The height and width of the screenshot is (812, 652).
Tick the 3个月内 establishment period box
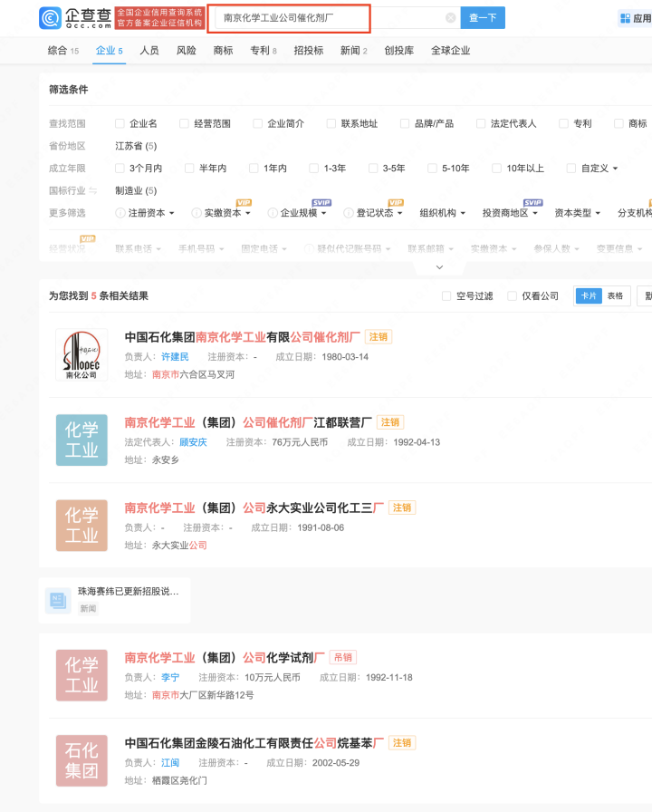pyautogui.click(x=120, y=169)
